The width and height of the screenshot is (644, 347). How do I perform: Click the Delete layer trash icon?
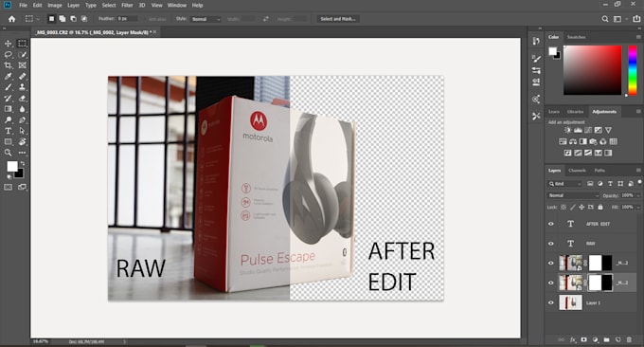(629, 339)
